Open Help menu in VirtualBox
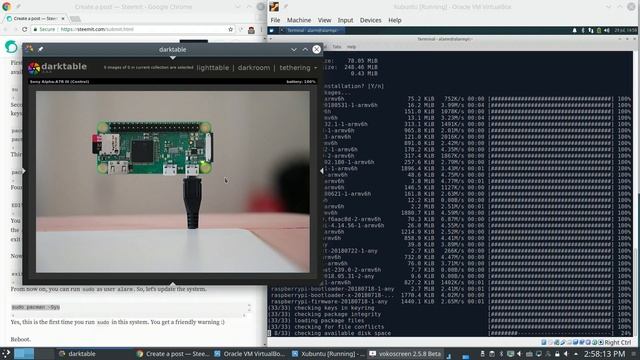Screen dimensions: 640x360 click(x=395, y=20)
